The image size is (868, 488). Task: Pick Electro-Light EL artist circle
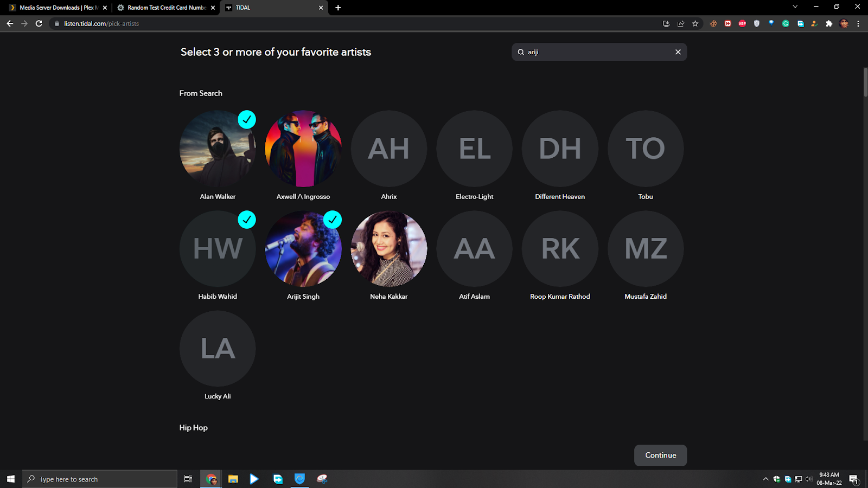pos(475,149)
